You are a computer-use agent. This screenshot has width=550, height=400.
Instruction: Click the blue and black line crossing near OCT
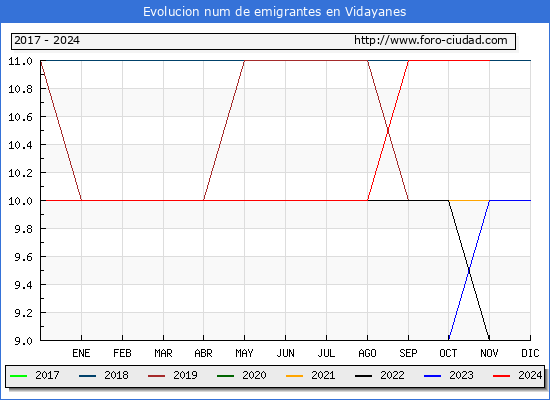469,270
